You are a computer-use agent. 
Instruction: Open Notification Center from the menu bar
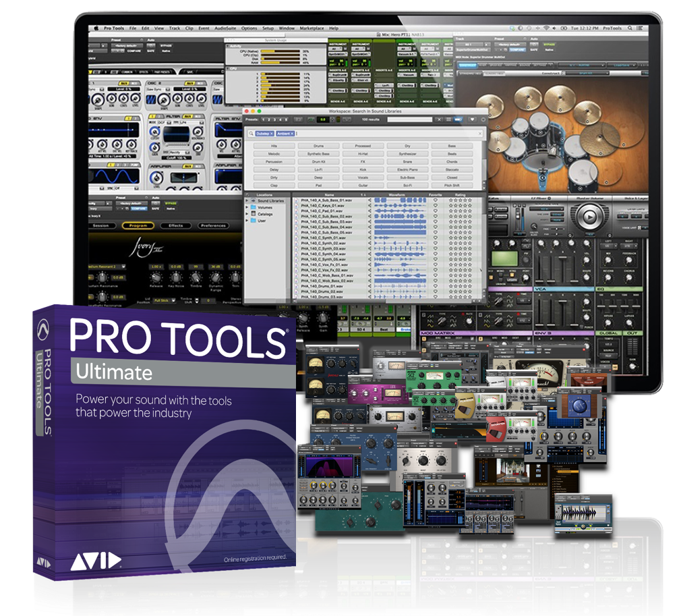tap(640, 28)
